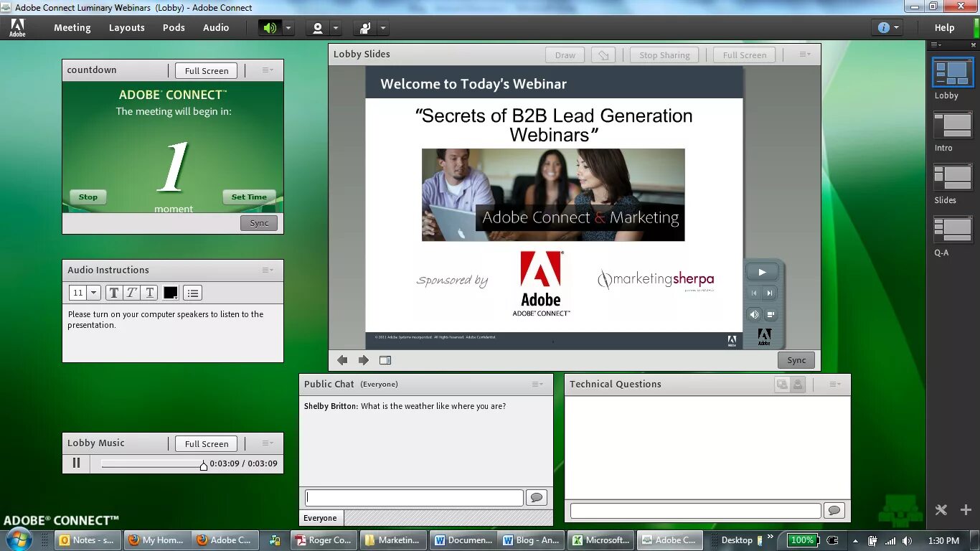Click the Adobe logo icon
Image resolution: width=980 pixels, height=551 pixels.
point(17,28)
